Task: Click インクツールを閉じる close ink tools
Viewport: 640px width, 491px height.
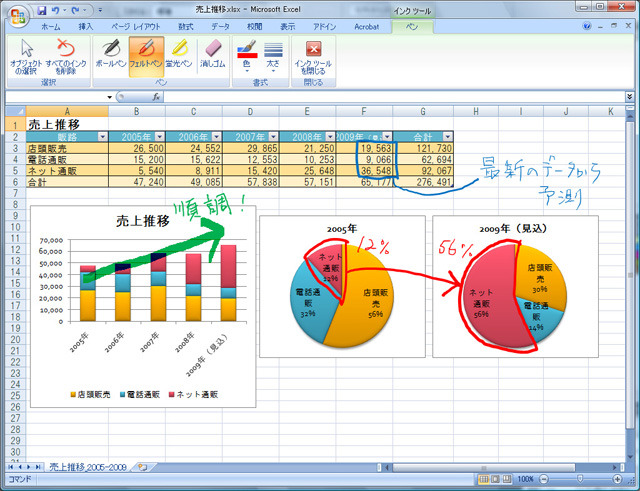Action: (x=313, y=57)
